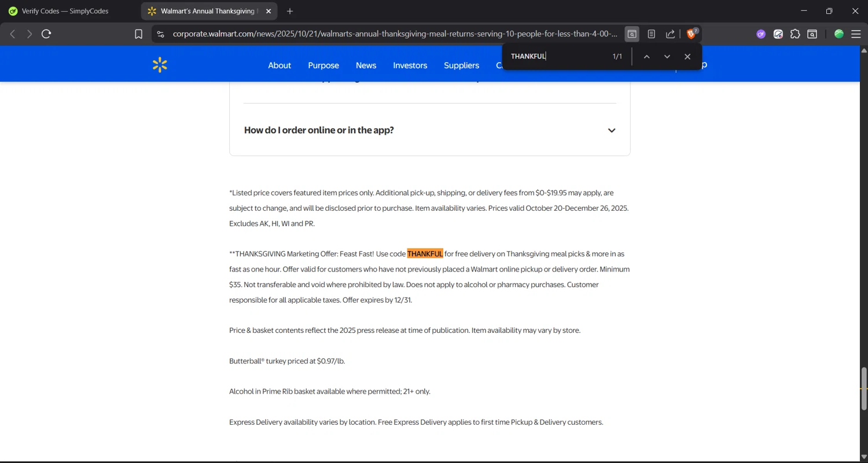Click 'Price & basket contents reflect' line
The height and width of the screenshot is (463, 868).
[404, 330]
